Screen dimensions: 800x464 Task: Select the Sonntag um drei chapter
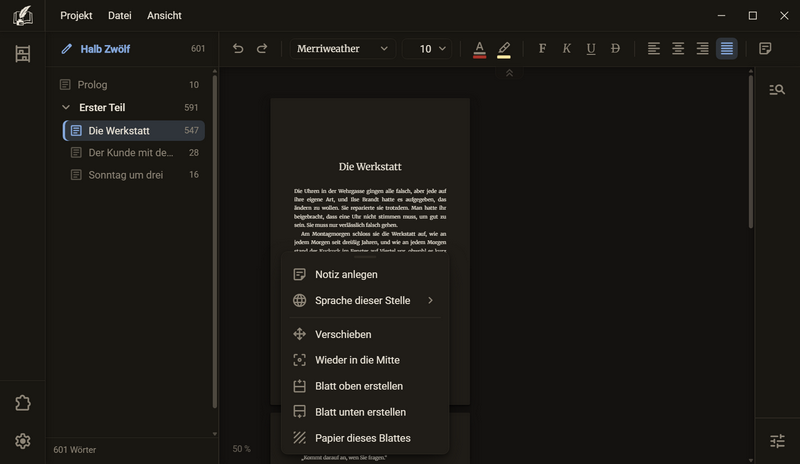point(134,175)
